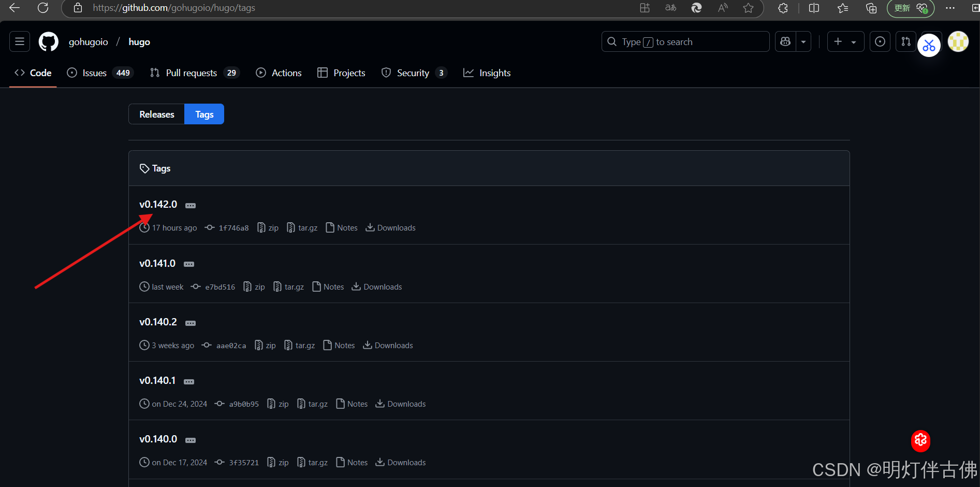This screenshot has height=487, width=980.
Task: Open the Copilot chat icon
Action: [x=785, y=41]
